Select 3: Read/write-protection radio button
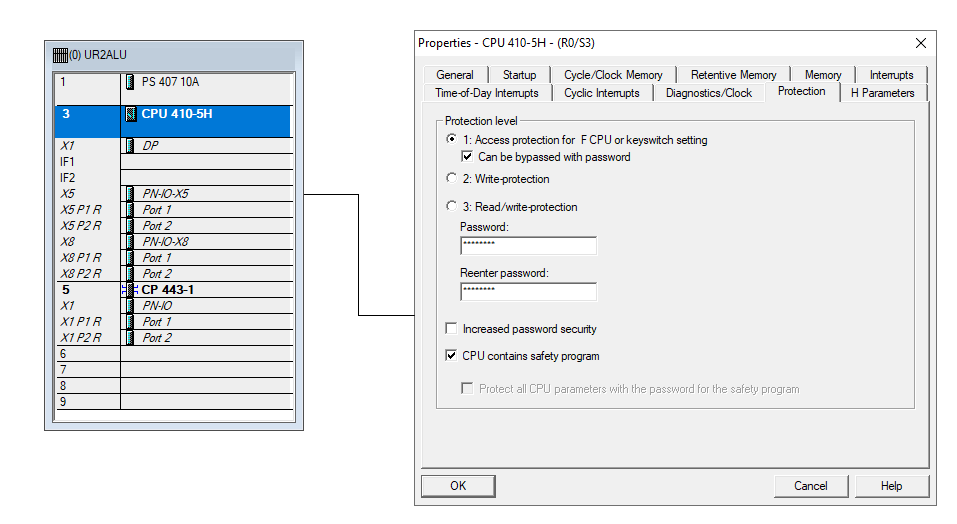 click(451, 206)
